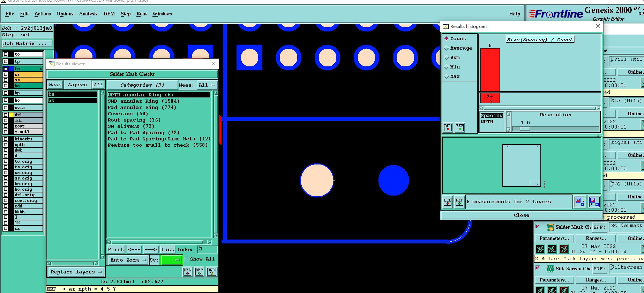The width and height of the screenshot is (644, 293).
Task: Click the next result arrow button
Action: tap(151, 250)
